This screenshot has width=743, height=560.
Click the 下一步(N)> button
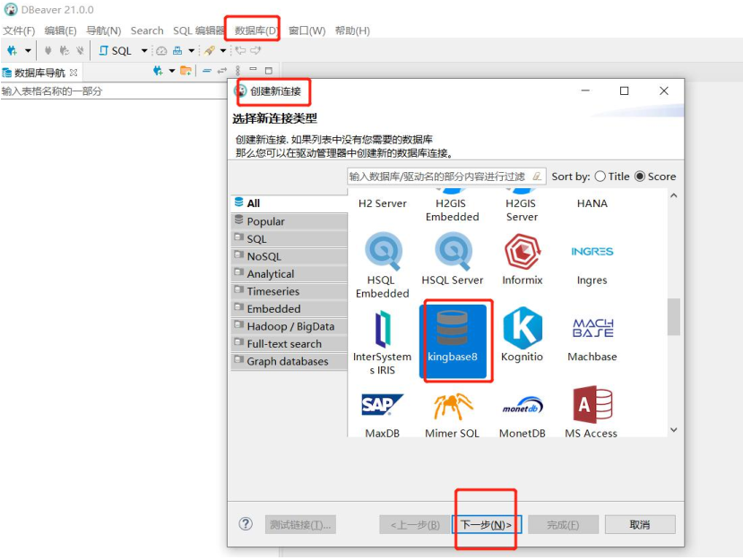pyautogui.click(x=487, y=524)
